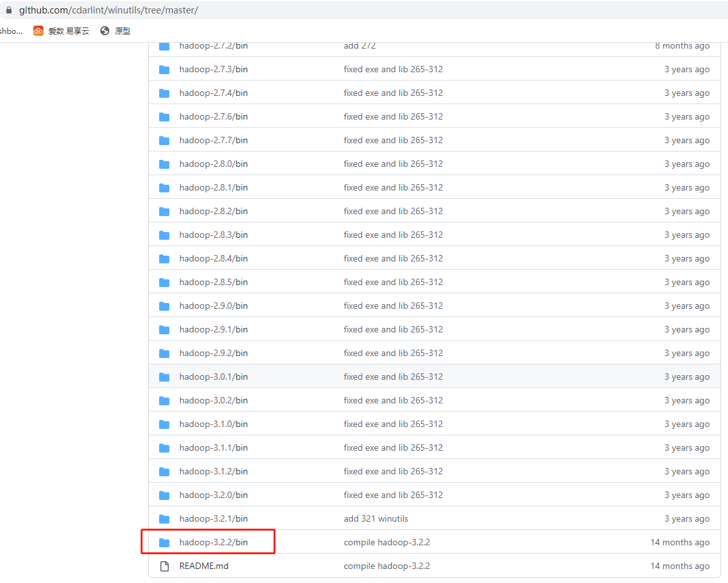Click '14 months ago' in the README.md row
728x583 pixels.
(x=679, y=566)
